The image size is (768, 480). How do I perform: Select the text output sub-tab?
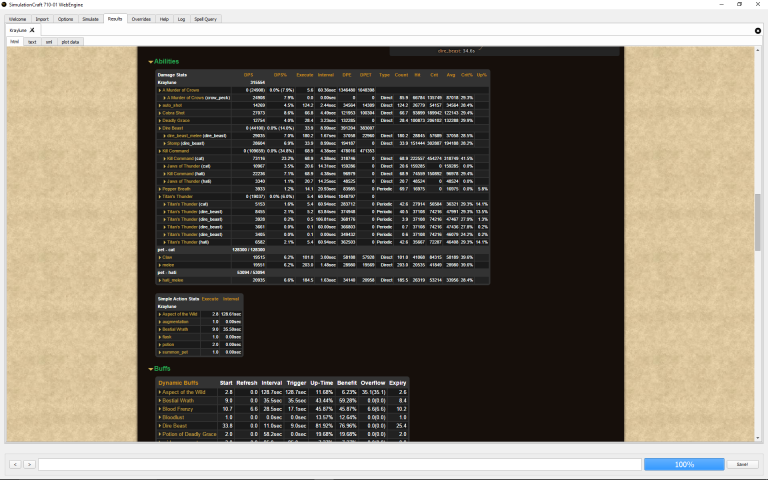(x=33, y=42)
